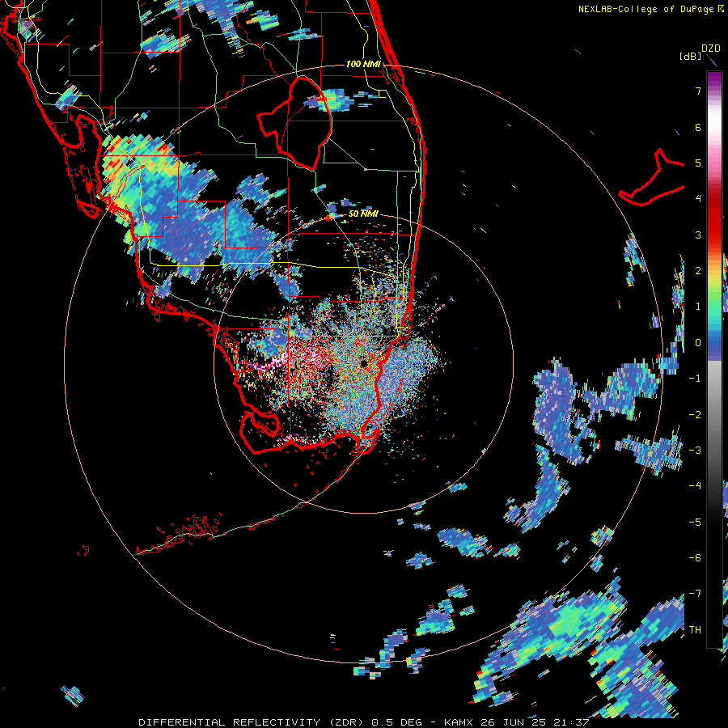This screenshot has width=728, height=728.
Task: Click the -7 value on color scale
Action: point(695,594)
